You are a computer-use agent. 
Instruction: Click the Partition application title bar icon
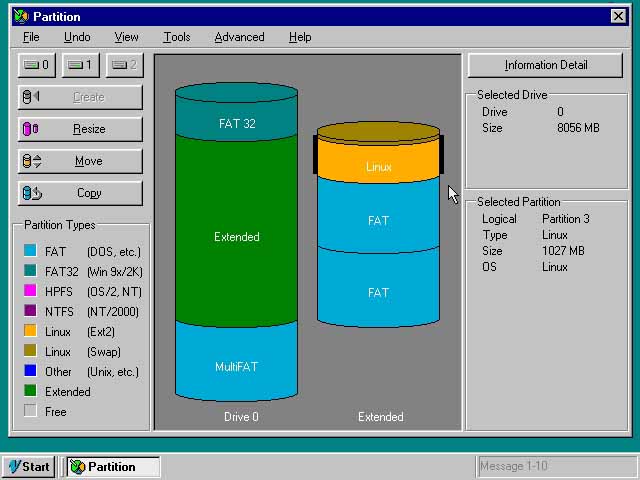coord(21,16)
